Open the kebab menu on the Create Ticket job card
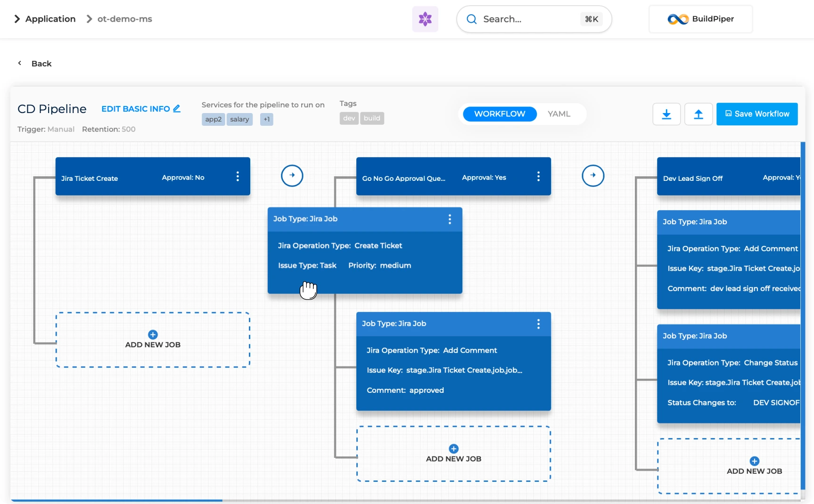 click(450, 219)
